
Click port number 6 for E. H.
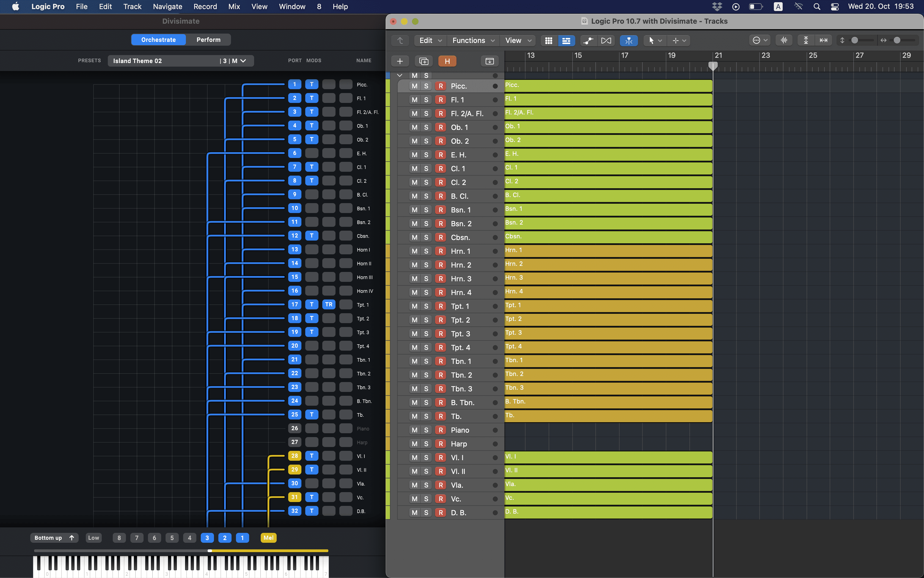294,153
